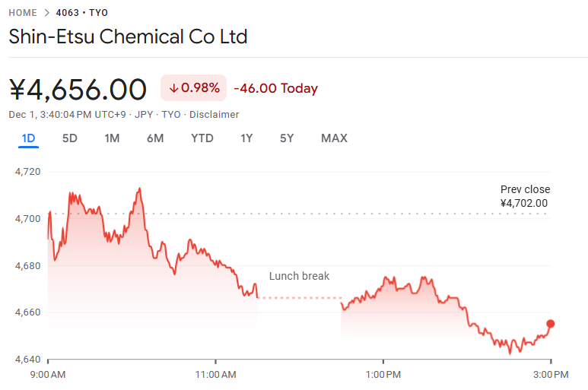Switch to the 5D chart tab
The image size is (588, 390).
[70, 138]
